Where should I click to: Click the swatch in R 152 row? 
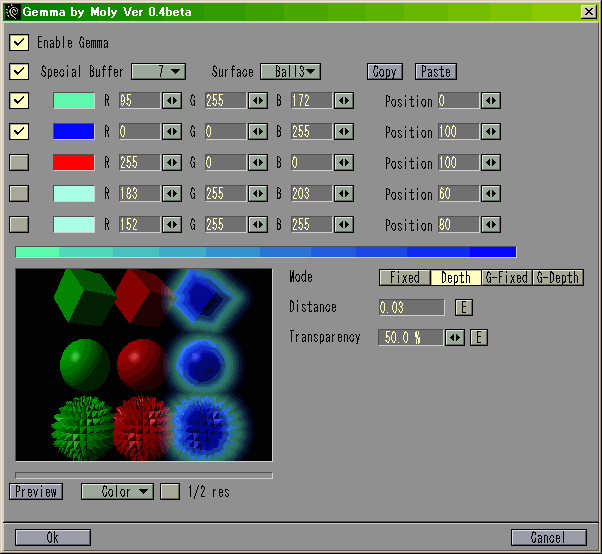[x=74, y=225]
